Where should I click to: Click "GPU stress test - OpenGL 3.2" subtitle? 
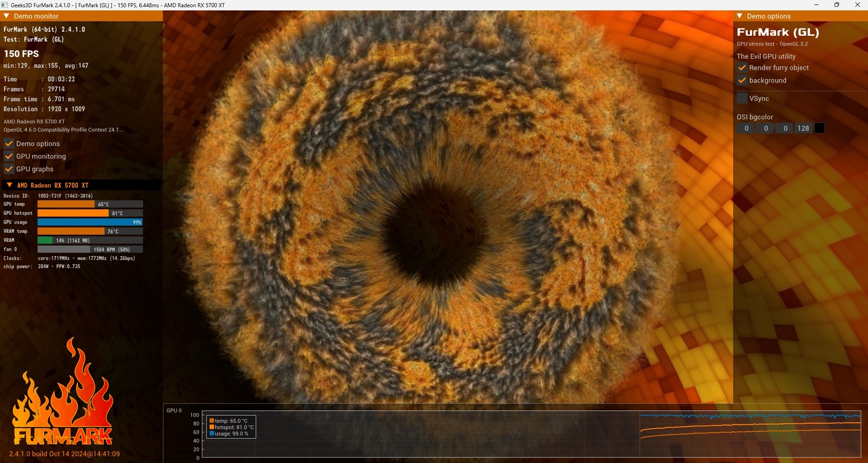tap(772, 44)
